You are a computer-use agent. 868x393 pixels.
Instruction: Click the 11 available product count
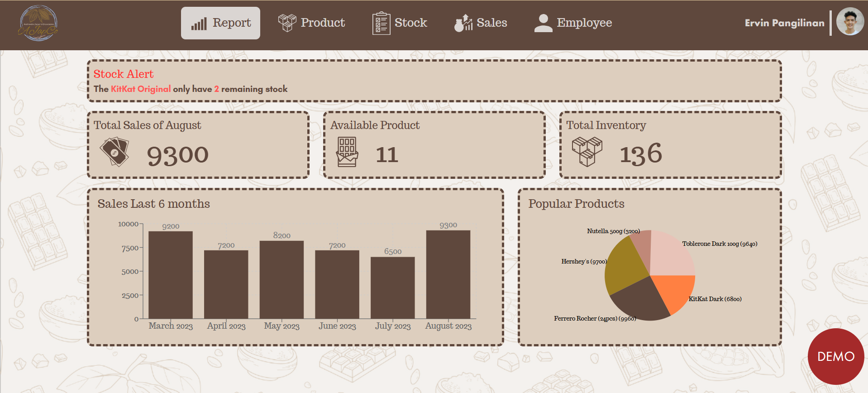point(387,155)
